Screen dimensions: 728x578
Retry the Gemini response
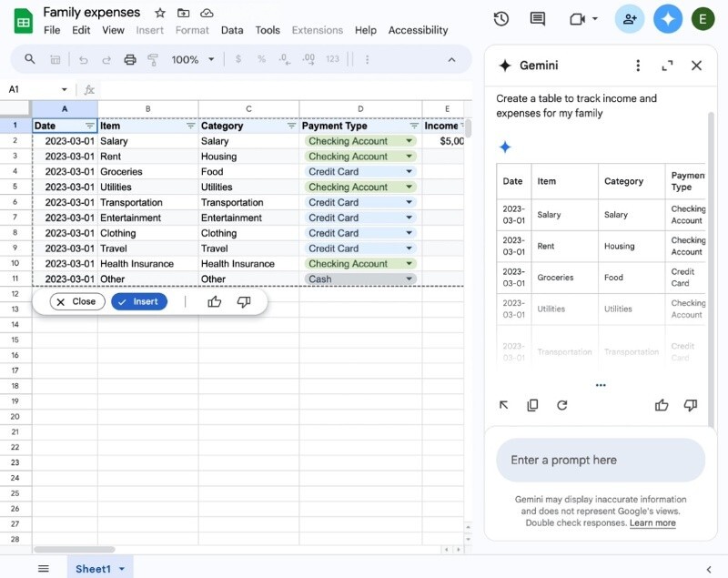[x=562, y=405]
